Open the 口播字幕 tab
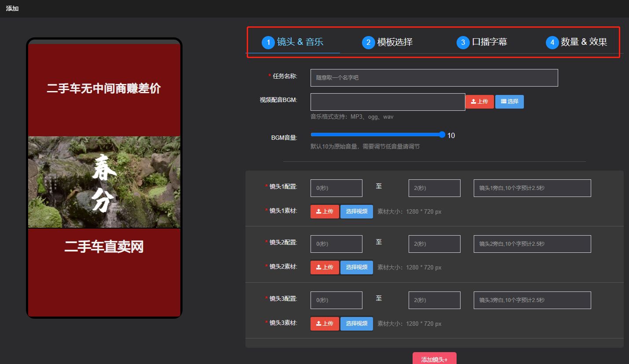 (x=482, y=42)
